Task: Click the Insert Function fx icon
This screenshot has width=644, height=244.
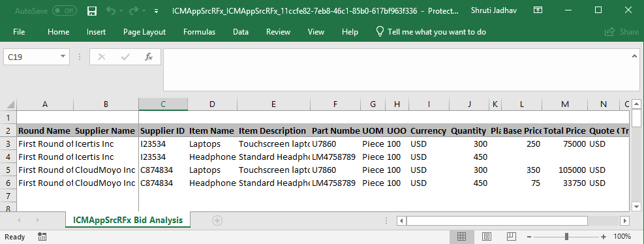Action: 149,57
